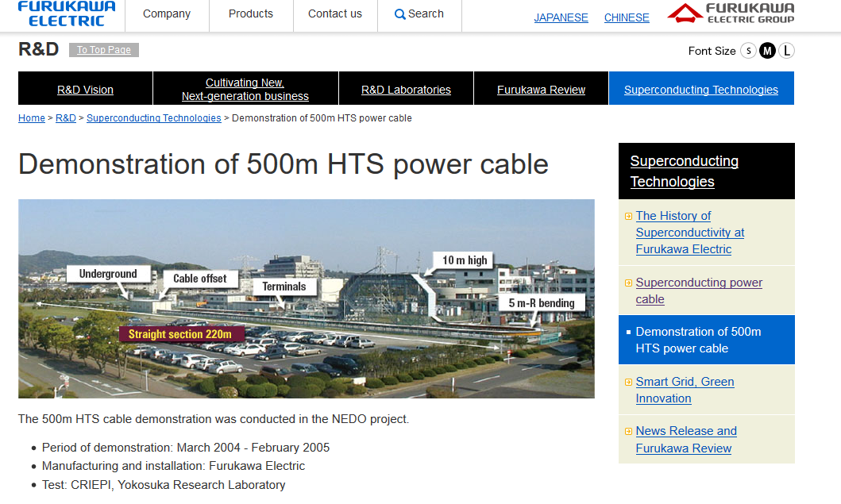Click arrow icon beside News Release link
841x504 pixels.
[x=629, y=432]
